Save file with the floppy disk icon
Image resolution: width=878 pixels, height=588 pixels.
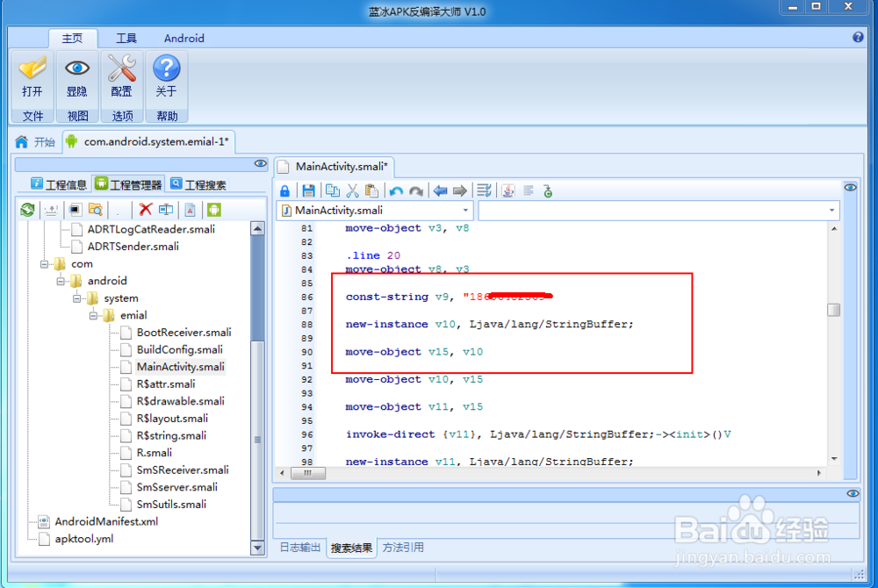tap(308, 190)
